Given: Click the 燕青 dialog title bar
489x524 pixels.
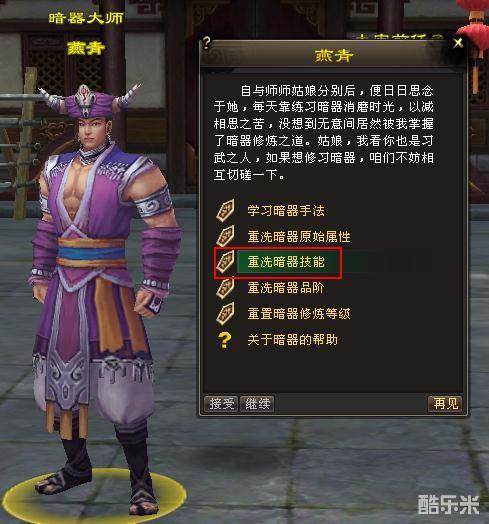Looking at the screenshot, I should 333,55.
